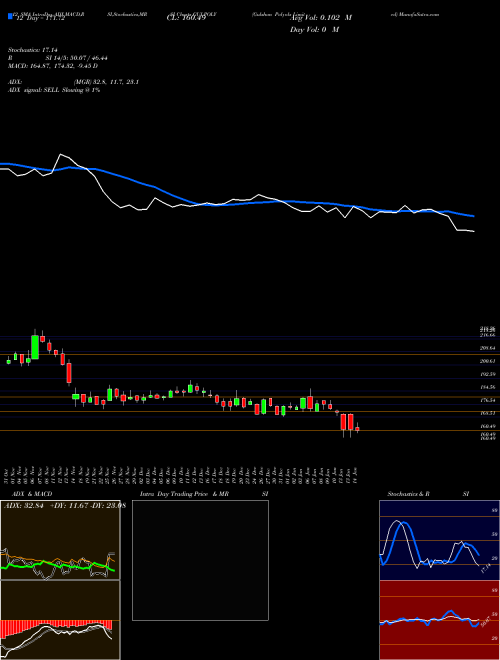The width and height of the screenshot is (500, 660).
Task: Click the 'Stochastics & R' panel title
Action: tap(408, 494)
